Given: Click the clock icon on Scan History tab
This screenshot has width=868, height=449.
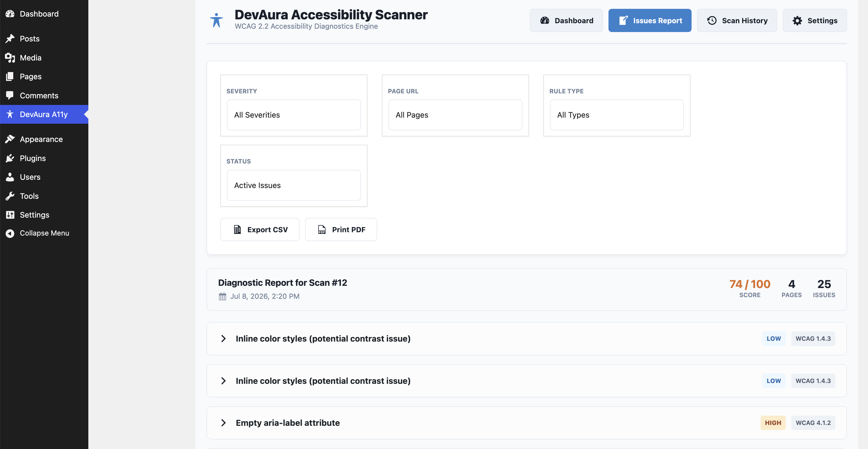Looking at the screenshot, I should pos(712,20).
